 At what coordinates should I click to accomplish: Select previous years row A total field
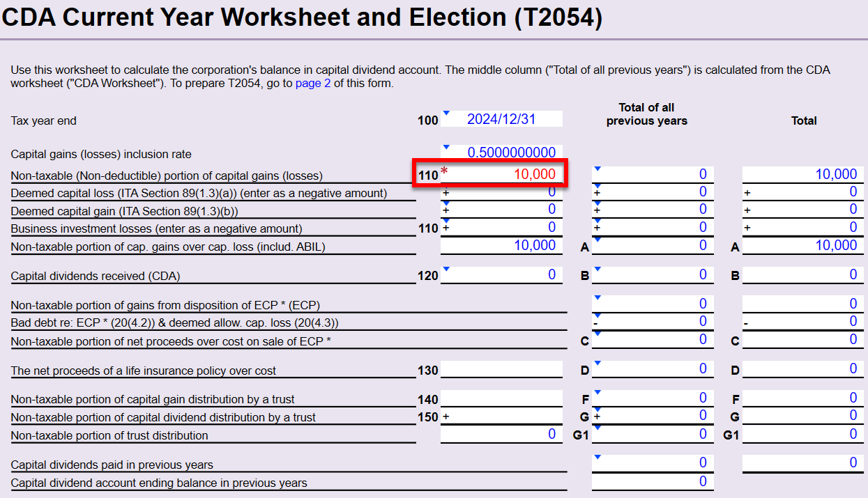[x=653, y=245]
